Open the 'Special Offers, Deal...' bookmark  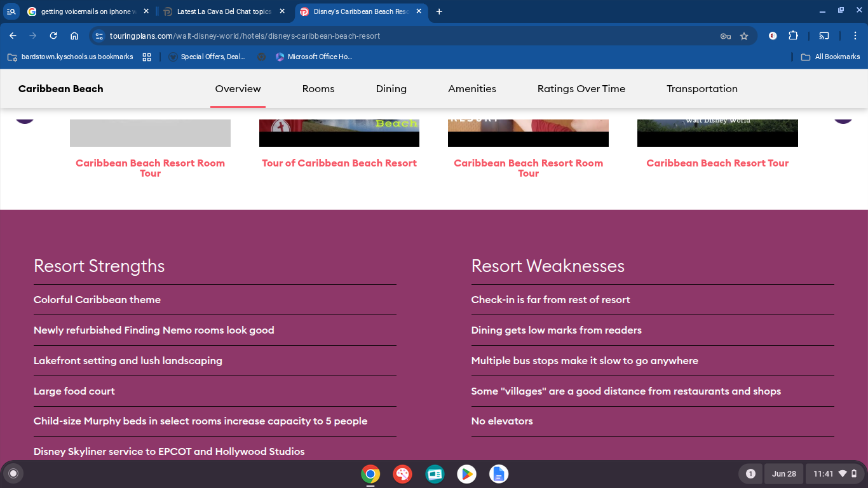tap(207, 57)
